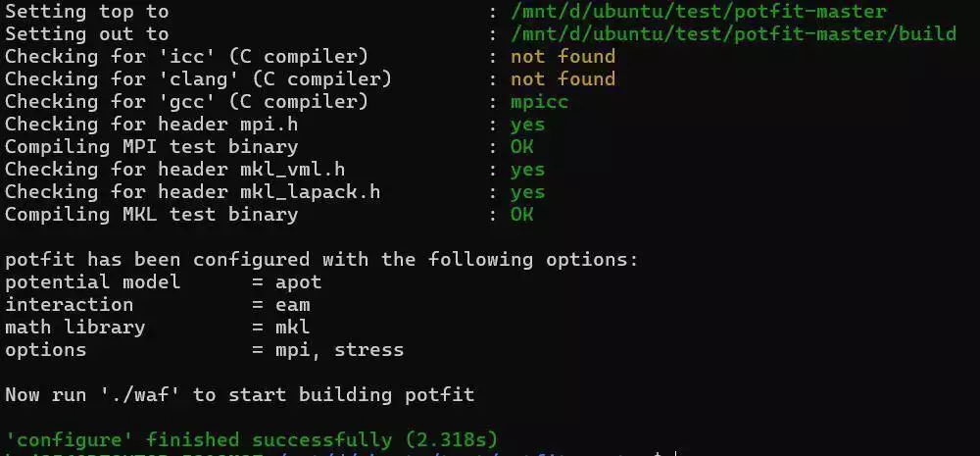Click the shell prompt line at the bottom

pyautogui.click(x=337, y=453)
